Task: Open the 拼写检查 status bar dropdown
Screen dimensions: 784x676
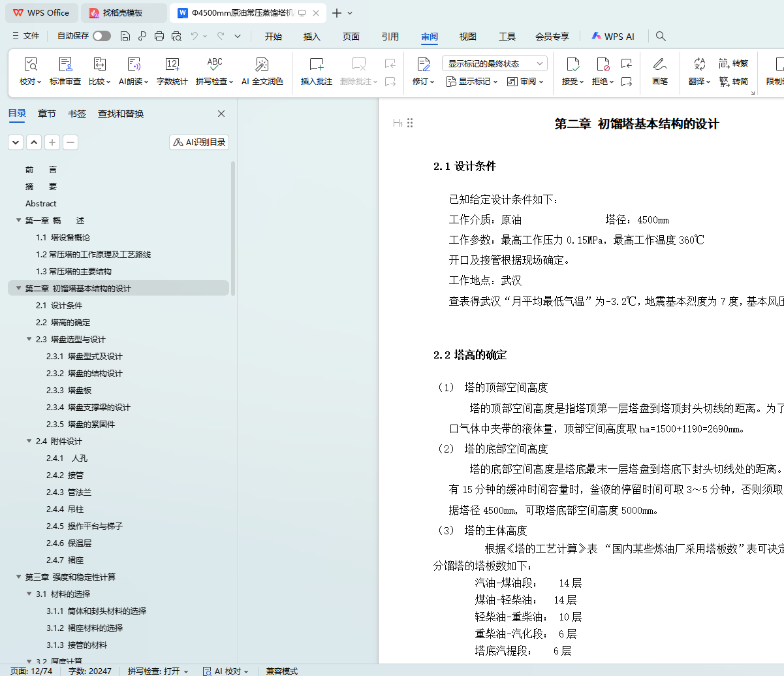Action: [158, 671]
